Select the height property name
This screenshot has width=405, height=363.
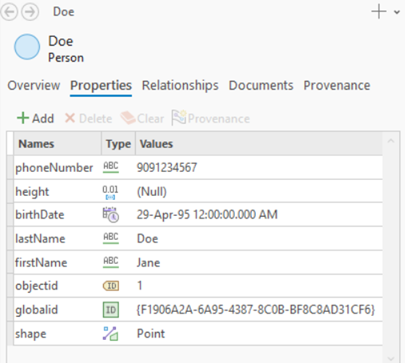pyautogui.click(x=32, y=192)
